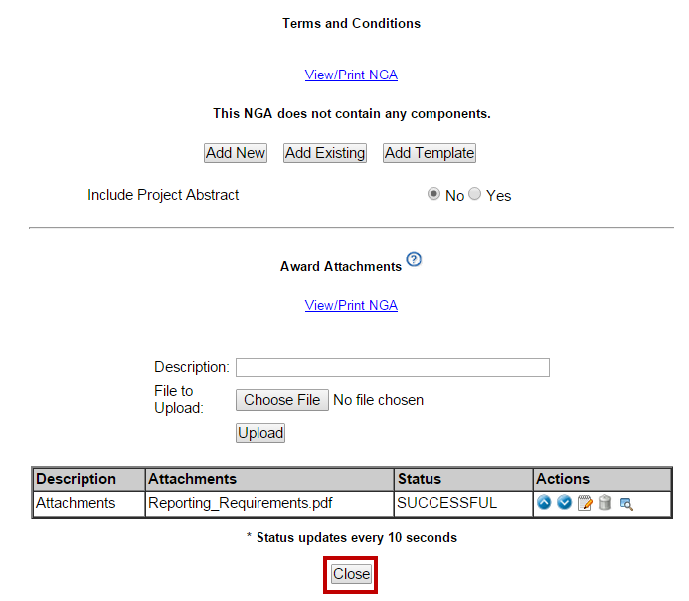Click the Add New button

click(235, 153)
